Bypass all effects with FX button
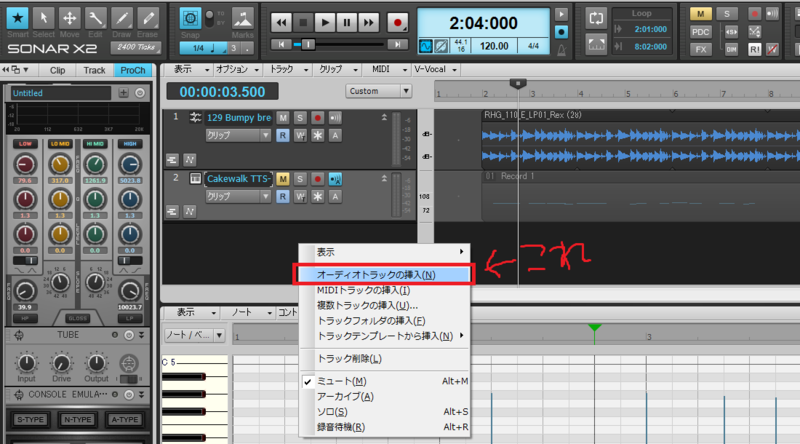This screenshot has height=444, width=800. click(700, 50)
